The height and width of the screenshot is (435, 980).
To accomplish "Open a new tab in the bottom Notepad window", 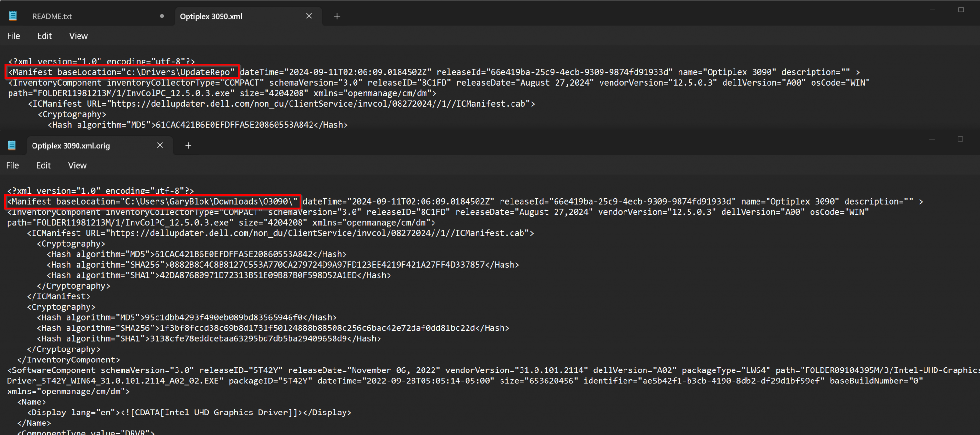I will point(188,145).
